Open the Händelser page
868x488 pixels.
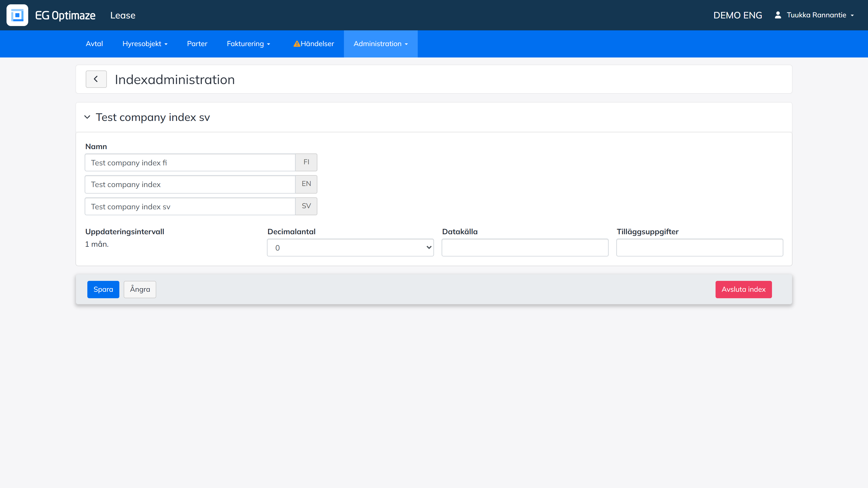click(x=313, y=44)
